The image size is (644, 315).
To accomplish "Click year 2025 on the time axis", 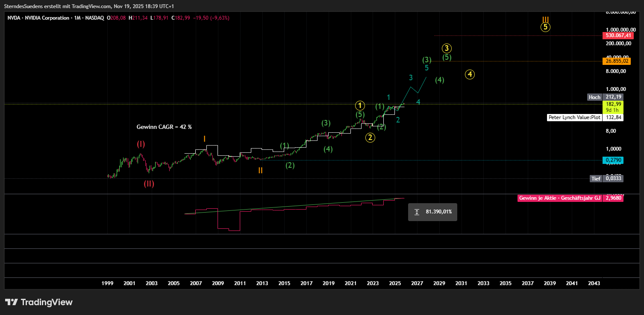I will (x=395, y=283).
